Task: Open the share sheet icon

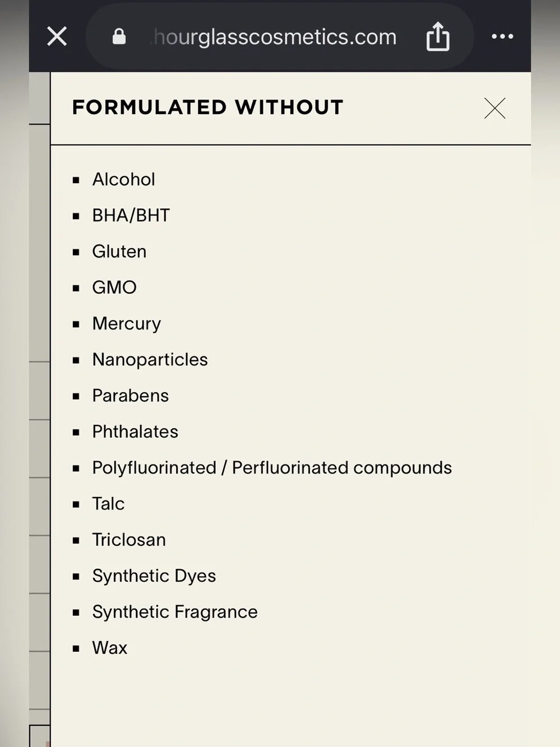Action: pos(438,36)
